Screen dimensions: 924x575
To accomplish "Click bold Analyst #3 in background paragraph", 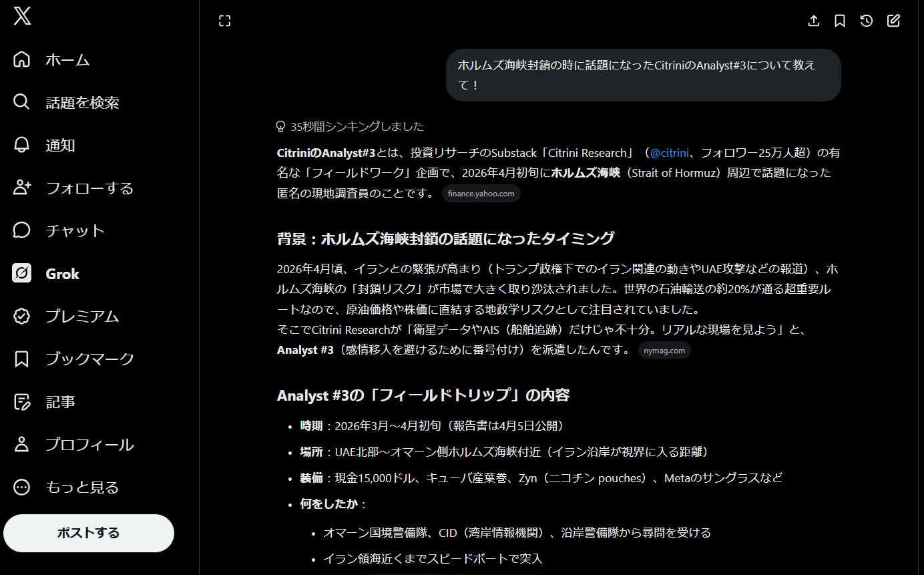I will (x=305, y=349).
